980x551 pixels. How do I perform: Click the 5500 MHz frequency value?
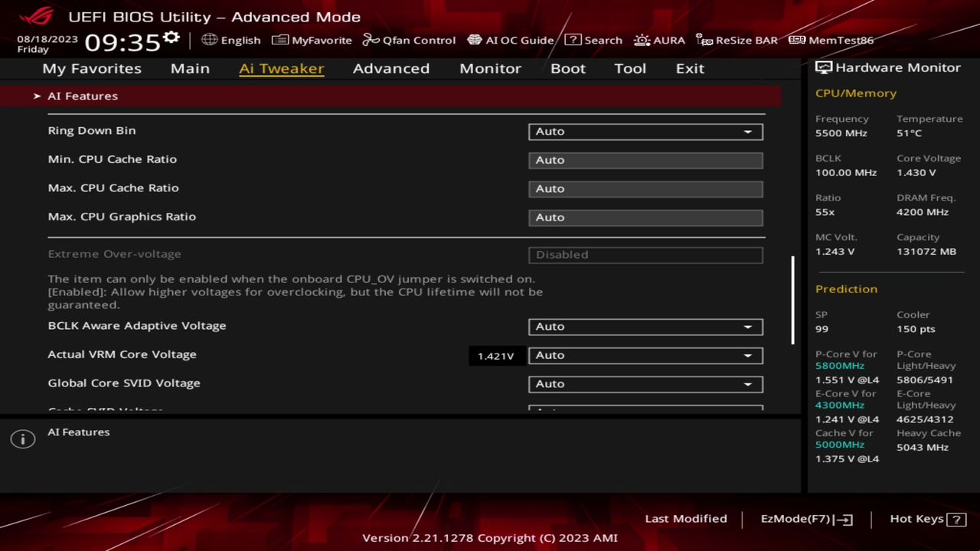click(841, 133)
